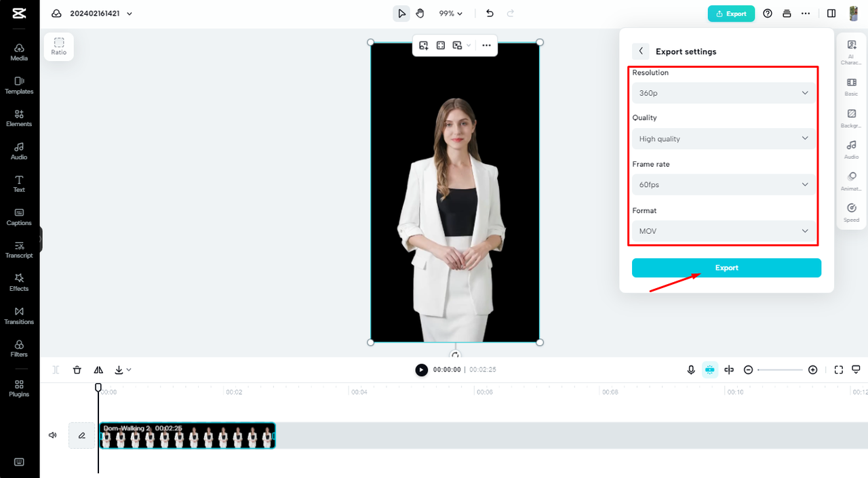Click the Export button in settings panel

click(726, 268)
